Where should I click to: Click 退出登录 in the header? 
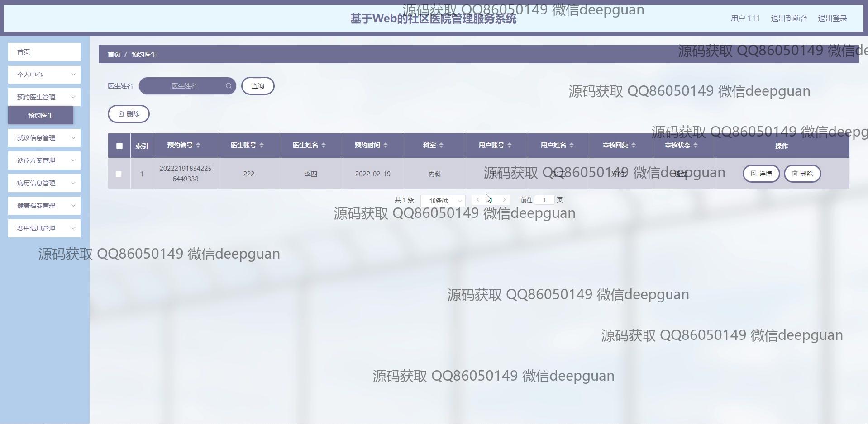[x=833, y=19]
